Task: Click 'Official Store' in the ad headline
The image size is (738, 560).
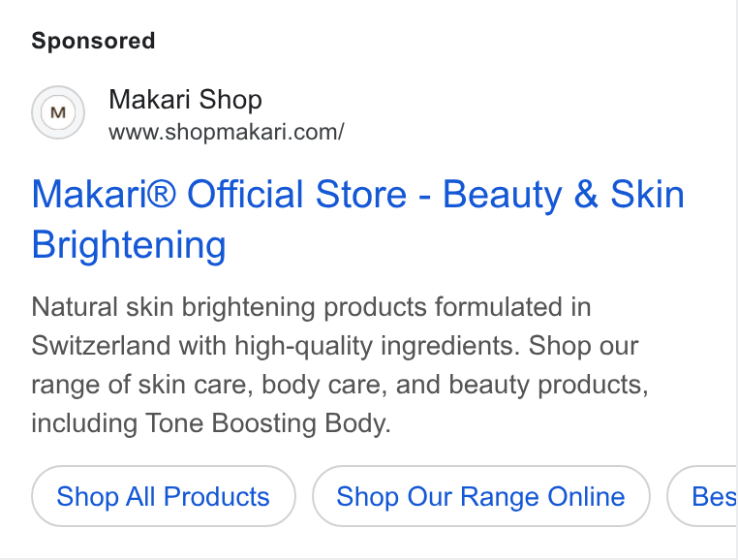Action: point(297,194)
